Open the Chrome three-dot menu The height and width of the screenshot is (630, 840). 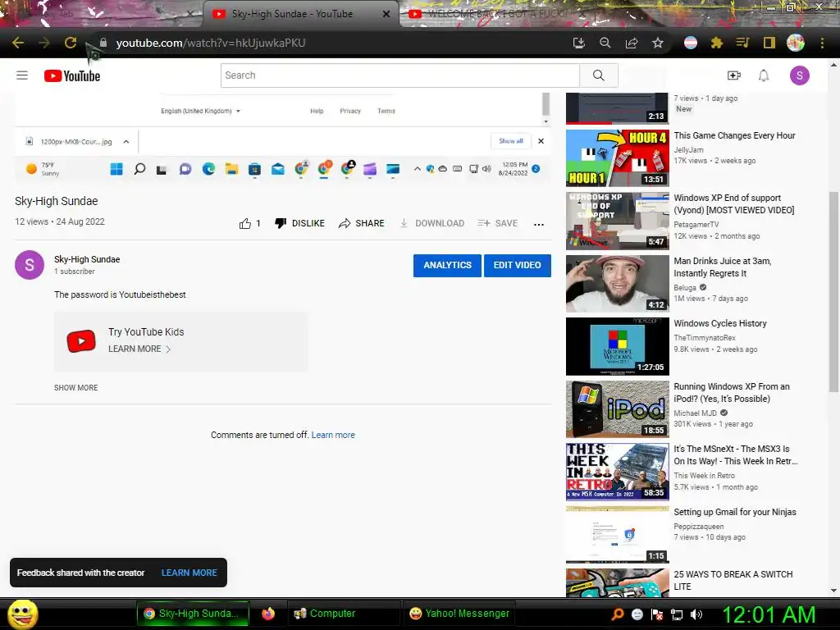click(822, 43)
